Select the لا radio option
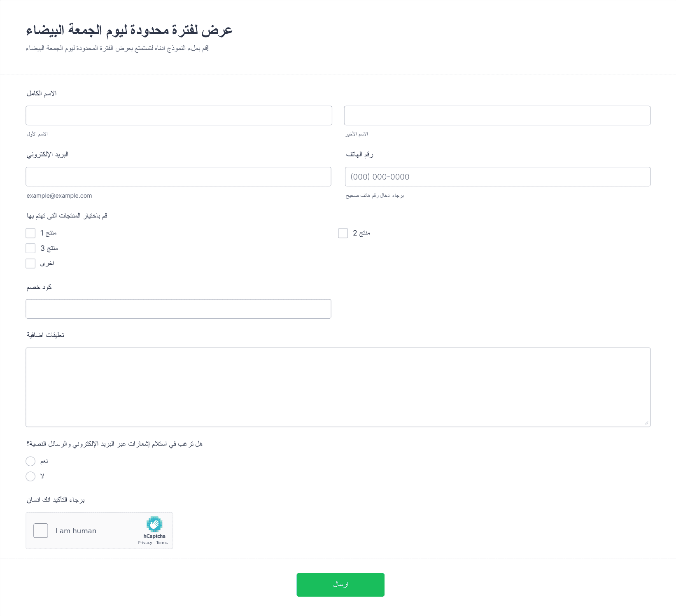The width and height of the screenshot is (676, 616). coord(30,476)
